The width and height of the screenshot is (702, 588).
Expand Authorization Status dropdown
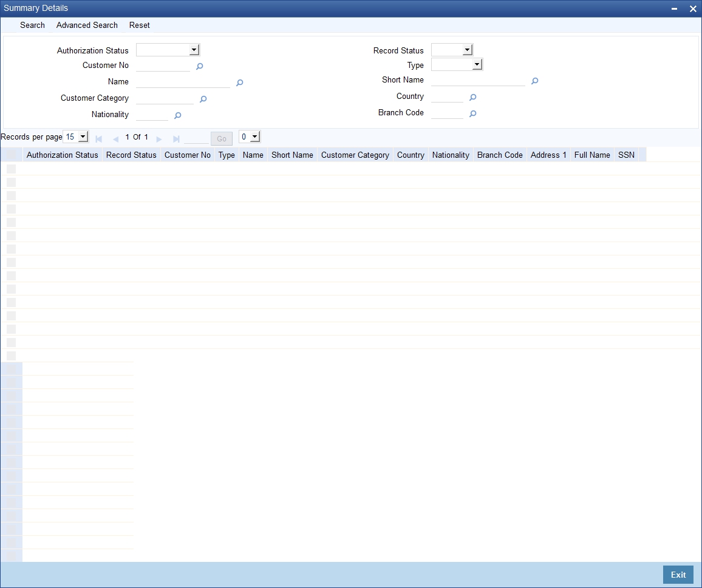[168, 50]
